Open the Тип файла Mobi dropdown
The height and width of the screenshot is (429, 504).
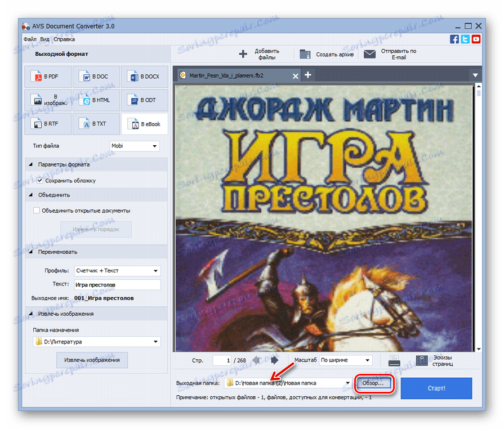pyautogui.click(x=135, y=146)
